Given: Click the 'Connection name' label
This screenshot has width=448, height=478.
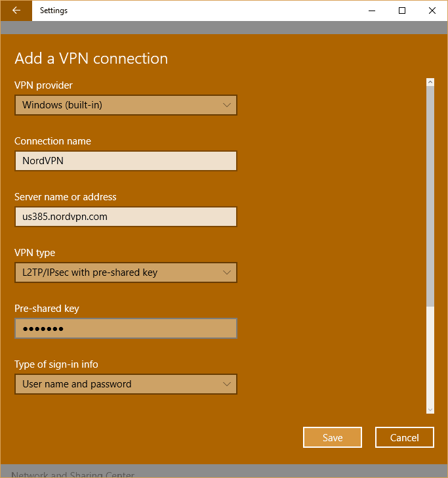Looking at the screenshot, I should point(52,141).
